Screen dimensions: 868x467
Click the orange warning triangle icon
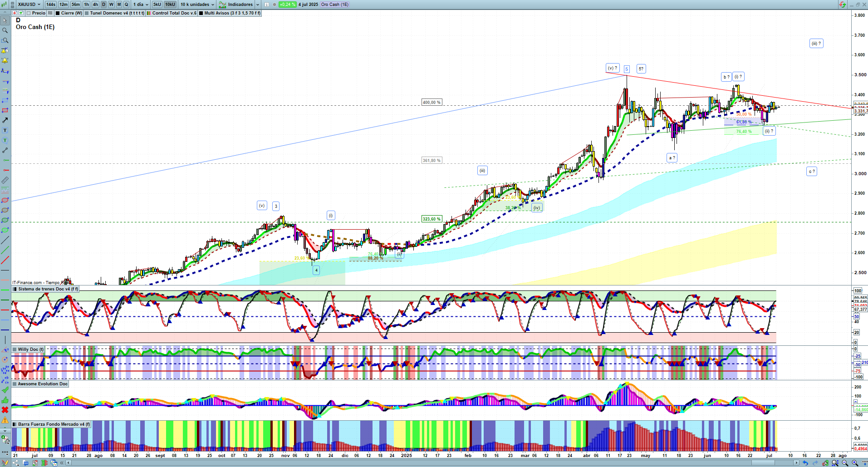point(5,420)
